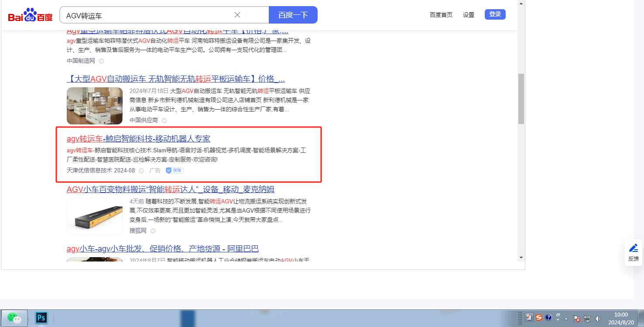The image size is (644, 327).
Task: Click the Show Desktop strip right of the clock
Action: tap(641, 318)
